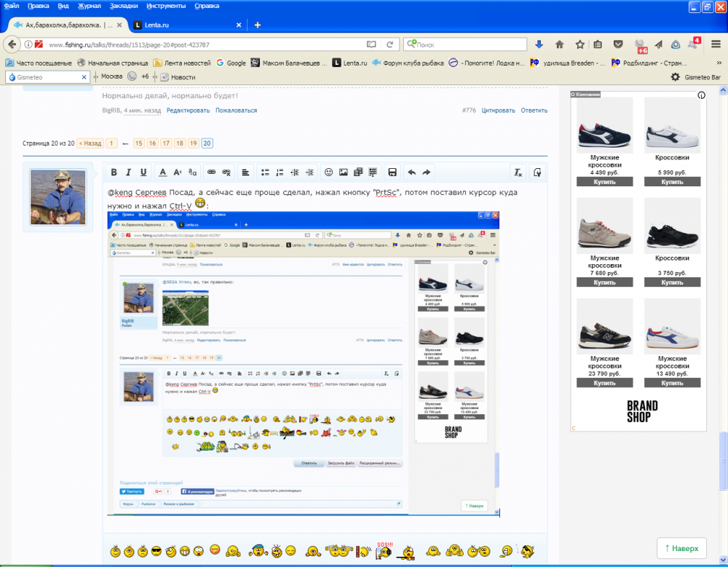Click the remove formatting icon

click(518, 173)
